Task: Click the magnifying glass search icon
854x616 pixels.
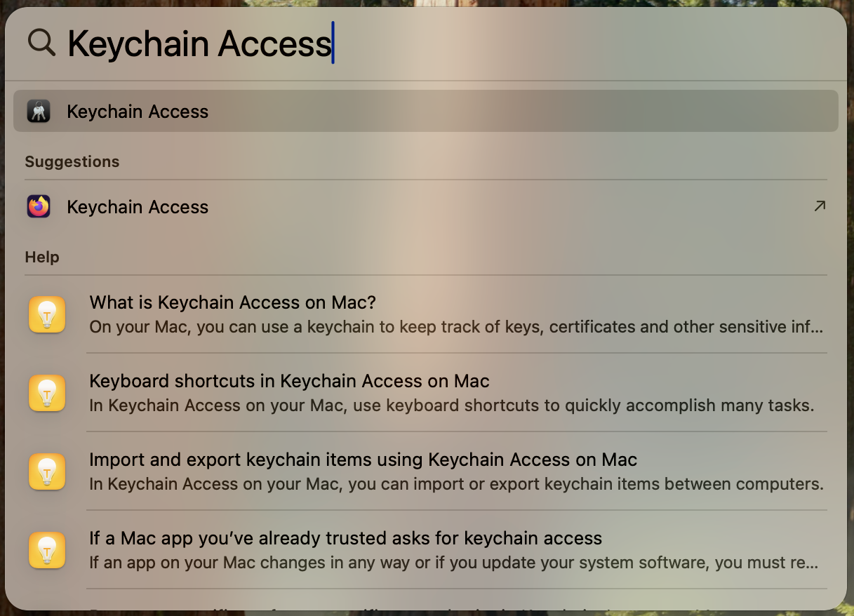Action: (x=41, y=42)
